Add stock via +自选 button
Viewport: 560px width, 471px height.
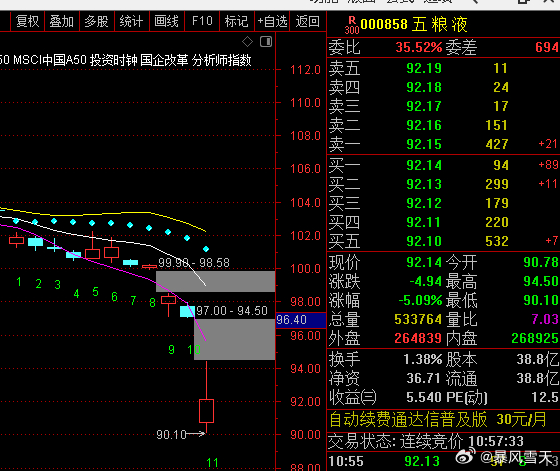pyautogui.click(x=272, y=21)
